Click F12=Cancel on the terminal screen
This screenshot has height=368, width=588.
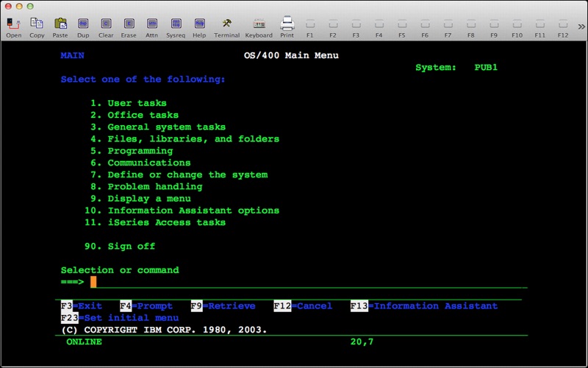(303, 306)
